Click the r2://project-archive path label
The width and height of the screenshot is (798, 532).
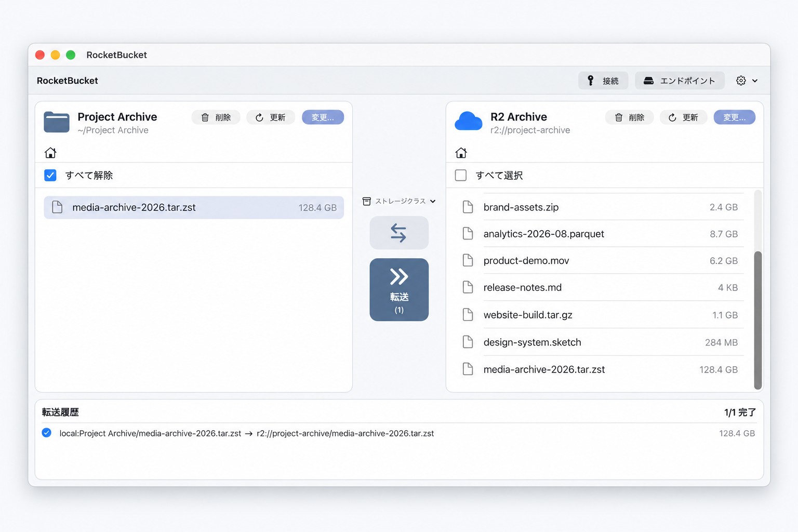(x=530, y=130)
